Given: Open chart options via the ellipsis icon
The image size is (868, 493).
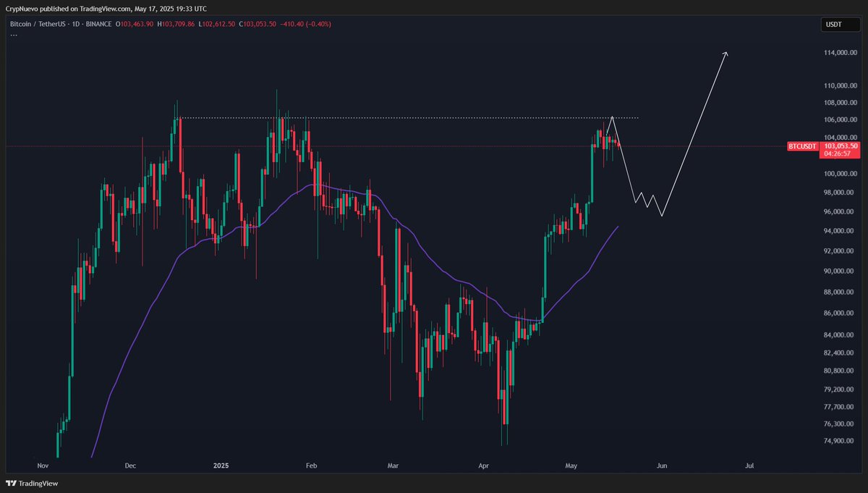Looking at the screenshot, I should tap(13, 34).
